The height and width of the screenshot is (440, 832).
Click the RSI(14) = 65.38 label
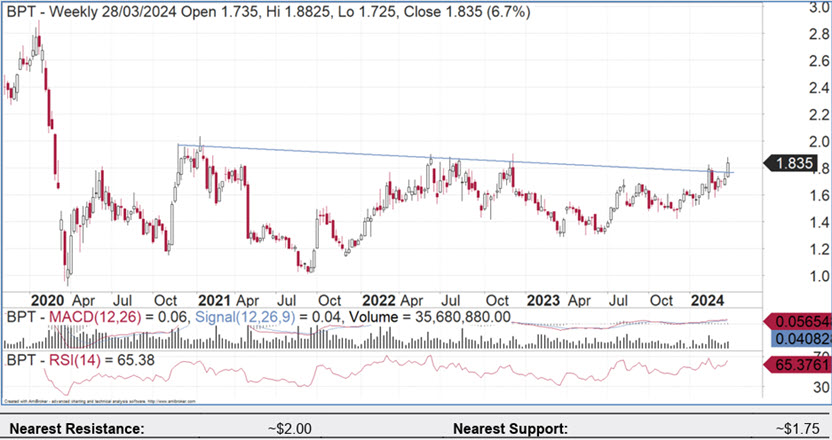tap(101, 360)
